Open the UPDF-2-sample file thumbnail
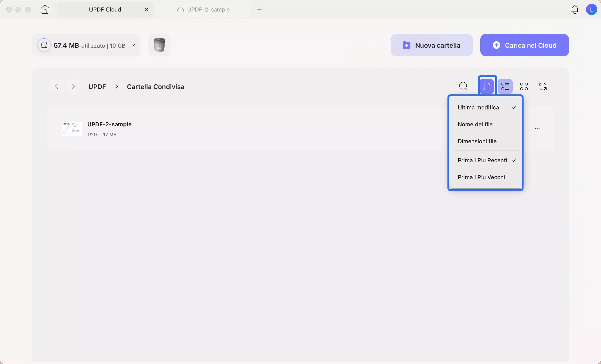This screenshot has width=601, height=364. 72,128
